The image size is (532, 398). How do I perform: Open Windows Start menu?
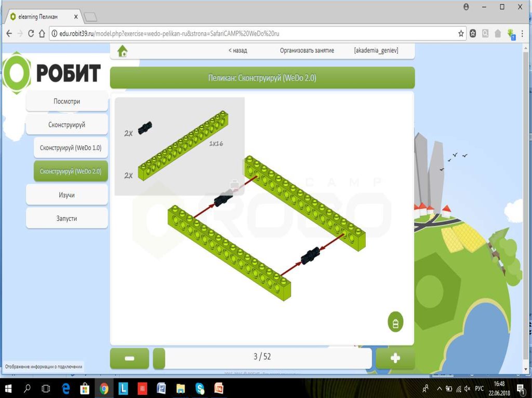point(7,389)
